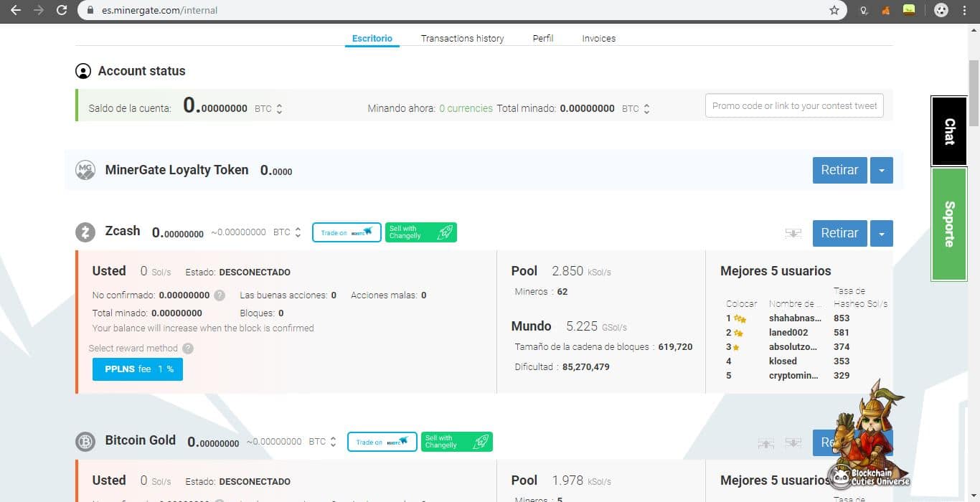Click Sell with Changelly for Bitcoin Gold

pos(457,442)
